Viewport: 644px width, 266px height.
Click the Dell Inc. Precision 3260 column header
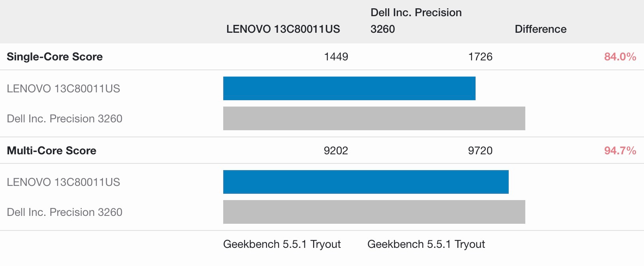click(416, 21)
